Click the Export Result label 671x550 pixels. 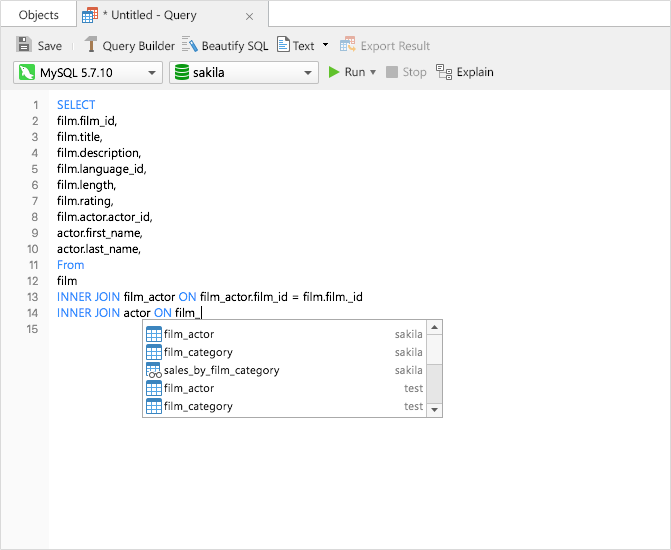[x=395, y=46]
